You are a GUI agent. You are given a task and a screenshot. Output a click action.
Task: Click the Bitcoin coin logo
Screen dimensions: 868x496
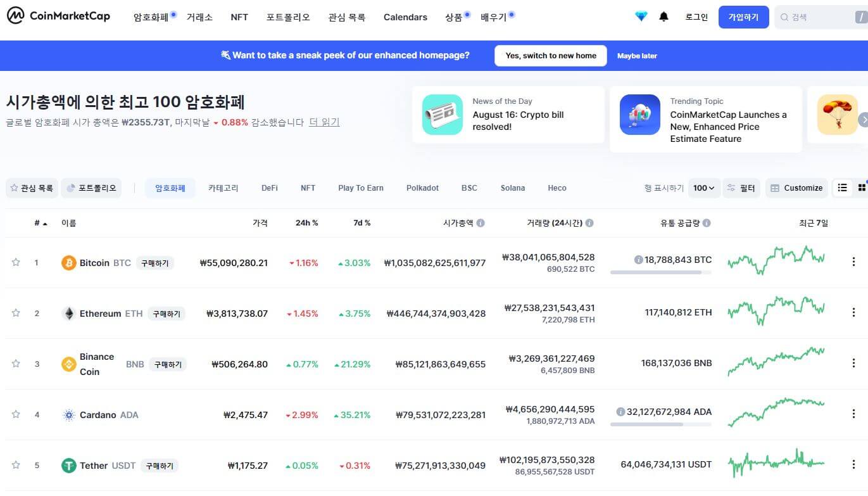[68, 263]
